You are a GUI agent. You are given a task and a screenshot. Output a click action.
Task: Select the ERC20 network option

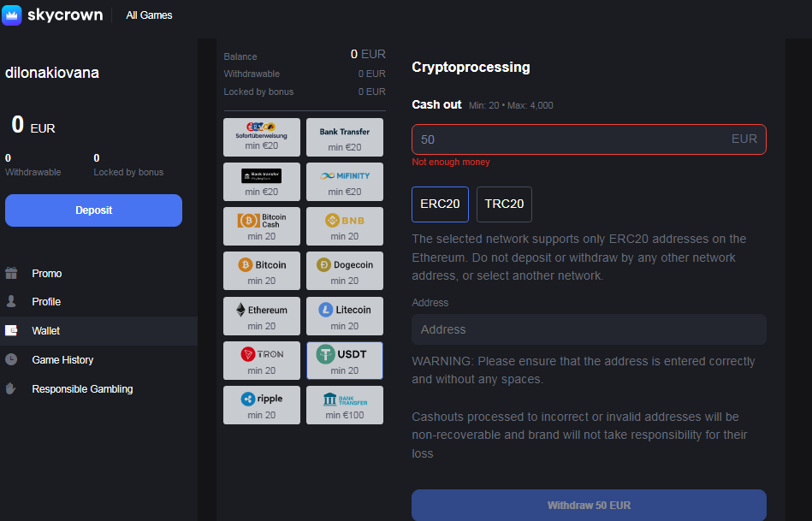pyautogui.click(x=440, y=204)
